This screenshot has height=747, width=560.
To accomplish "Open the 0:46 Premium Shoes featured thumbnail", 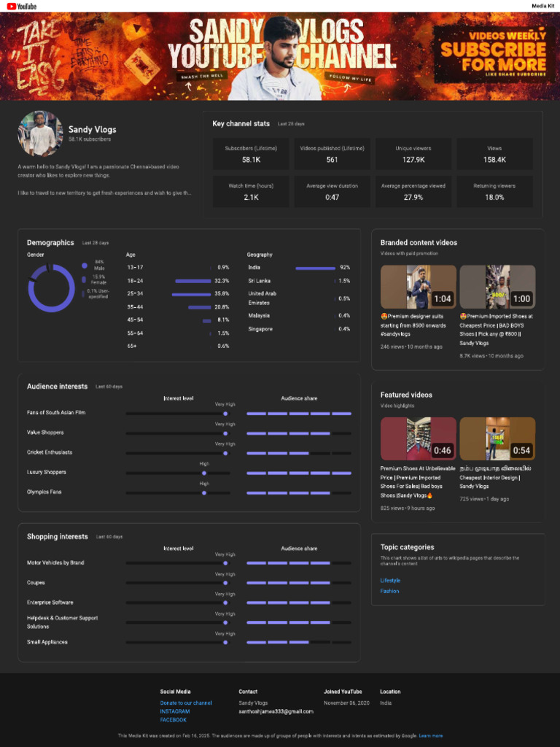I will coord(418,438).
